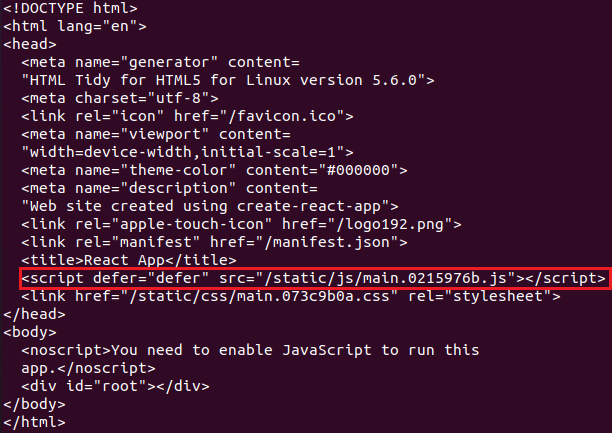Click the closing </html> tag
The height and width of the screenshot is (433, 612).
pos(34,422)
